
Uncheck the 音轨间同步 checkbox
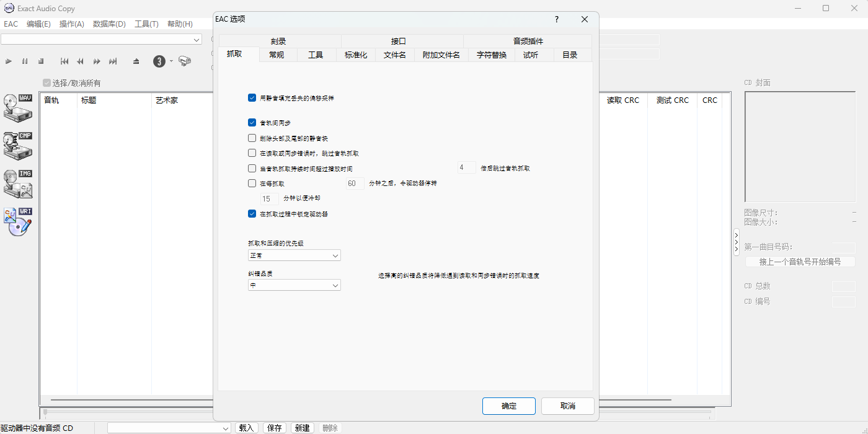252,123
